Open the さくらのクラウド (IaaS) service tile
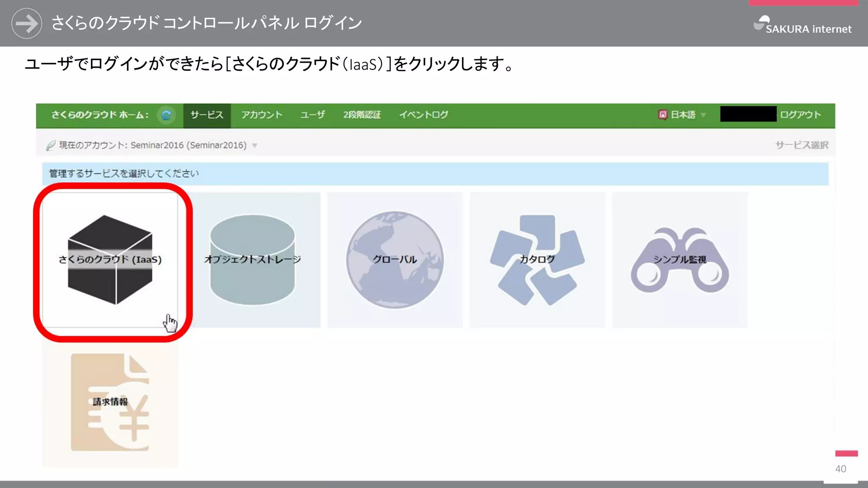Image resolution: width=868 pixels, height=488 pixels. 110,260
